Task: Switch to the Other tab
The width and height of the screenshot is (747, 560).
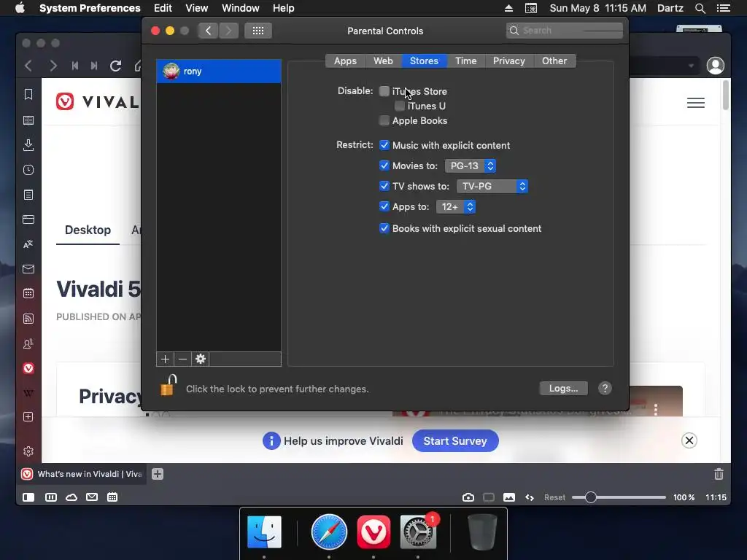Action: [554, 61]
